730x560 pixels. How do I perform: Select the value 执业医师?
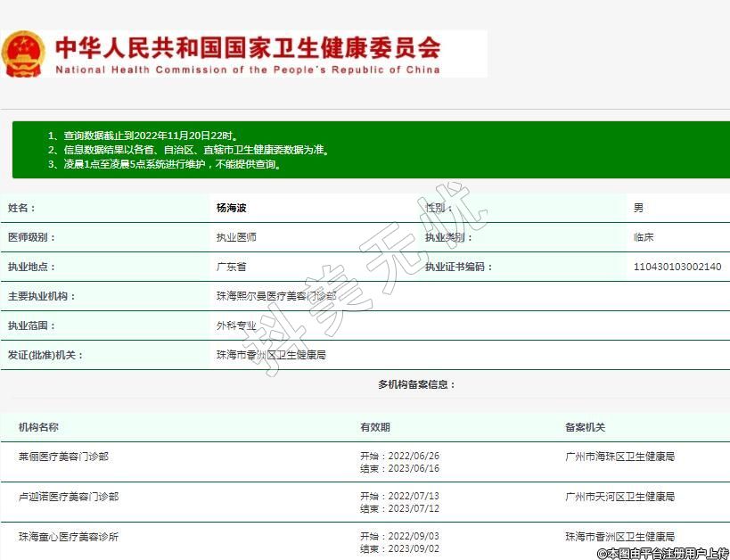236,237
